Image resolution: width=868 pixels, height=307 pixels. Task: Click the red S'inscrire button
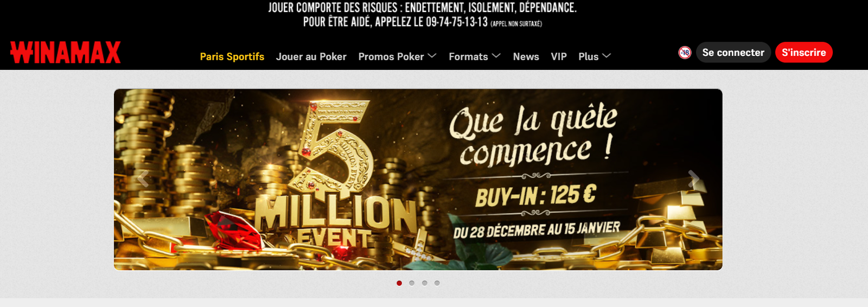[804, 53]
